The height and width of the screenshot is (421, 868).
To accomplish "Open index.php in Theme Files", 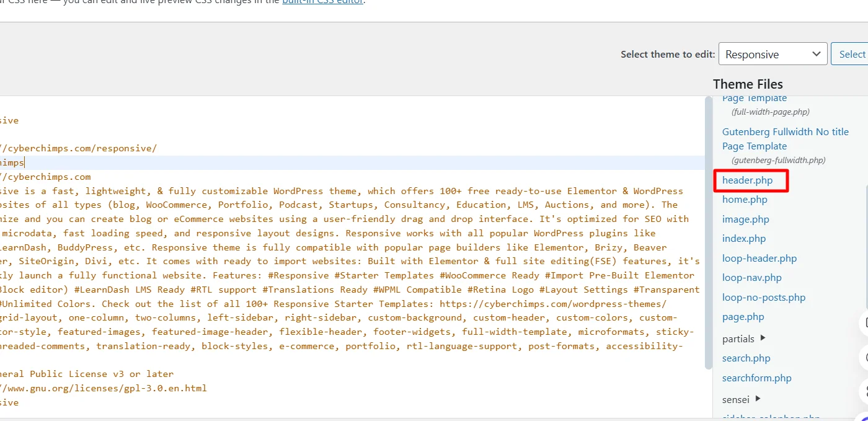I will point(744,239).
